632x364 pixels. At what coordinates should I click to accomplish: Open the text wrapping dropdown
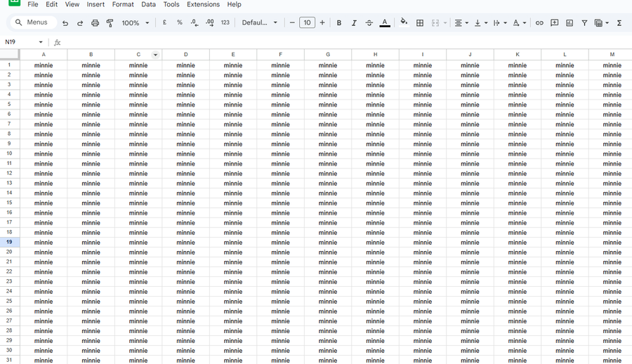tap(500, 23)
